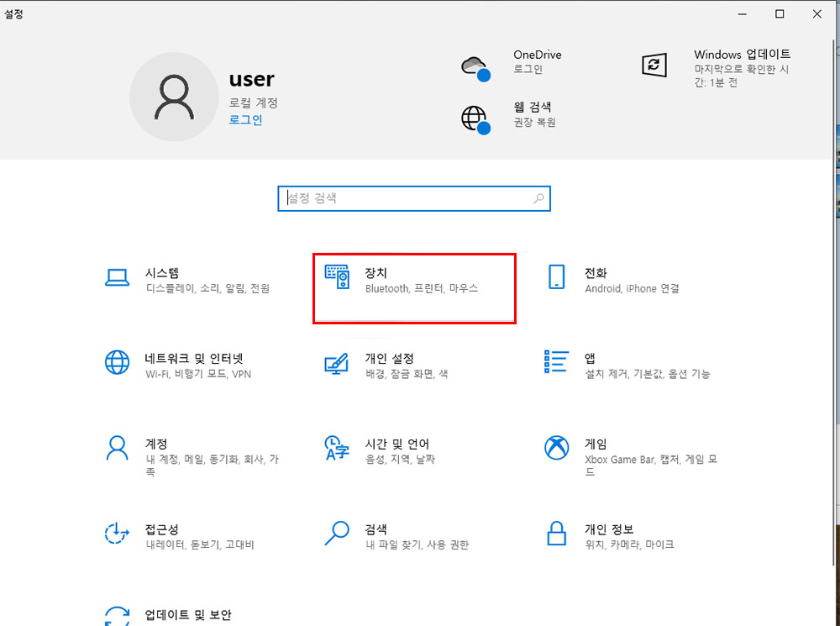Select the 네트워크 및 인터넷 title
The image size is (840, 626).
[194, 359]
